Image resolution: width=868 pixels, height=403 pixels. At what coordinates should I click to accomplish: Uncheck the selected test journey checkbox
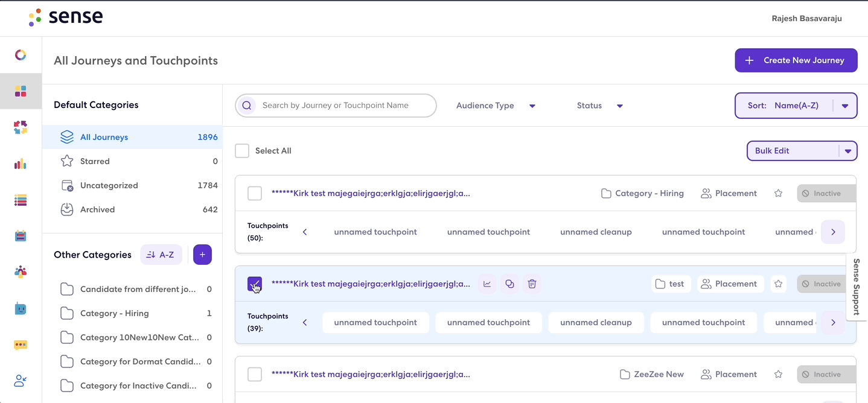tap(255, 284)
